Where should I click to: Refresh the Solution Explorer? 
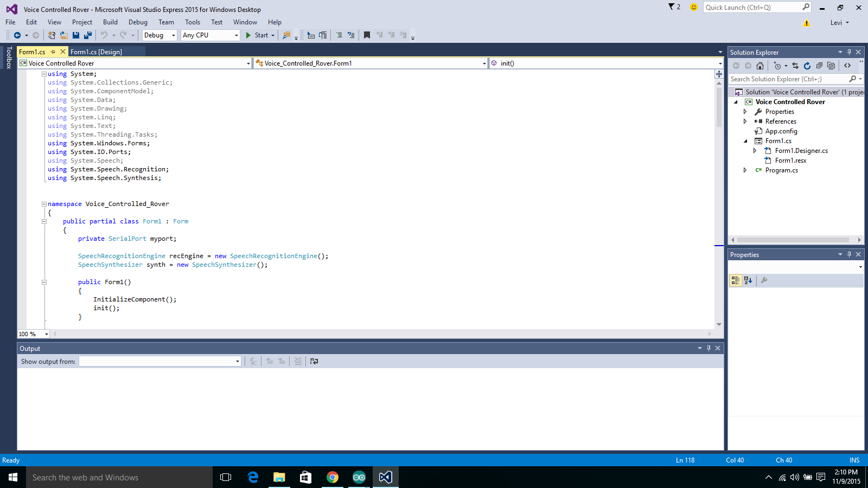[807, 66]
